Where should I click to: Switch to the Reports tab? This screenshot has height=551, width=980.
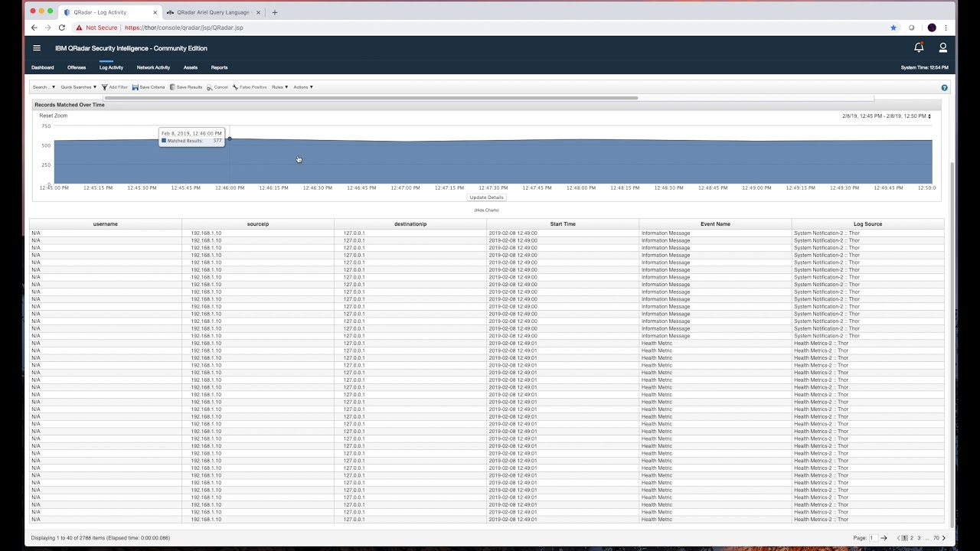pos(219,67)
